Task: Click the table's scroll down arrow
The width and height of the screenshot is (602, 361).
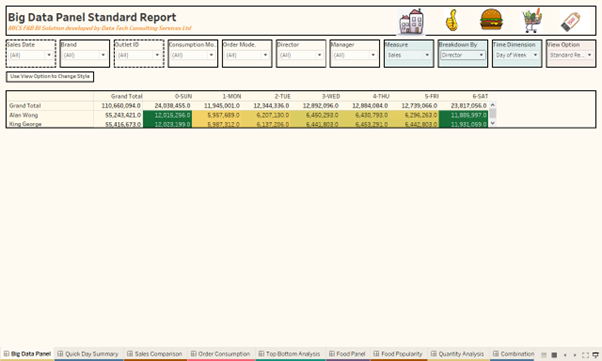Action: pyautogui.click(x=493, y=123)
